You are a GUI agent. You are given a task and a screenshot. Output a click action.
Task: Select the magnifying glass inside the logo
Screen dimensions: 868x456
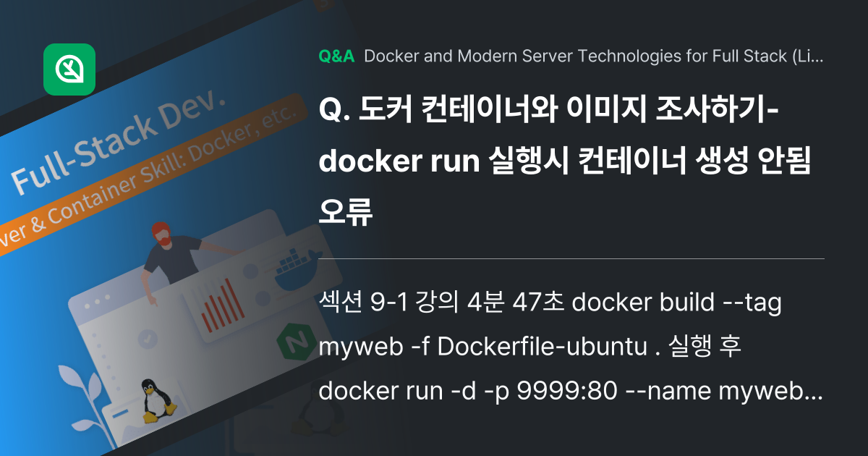pyautogui.click(x=69, y=69)
